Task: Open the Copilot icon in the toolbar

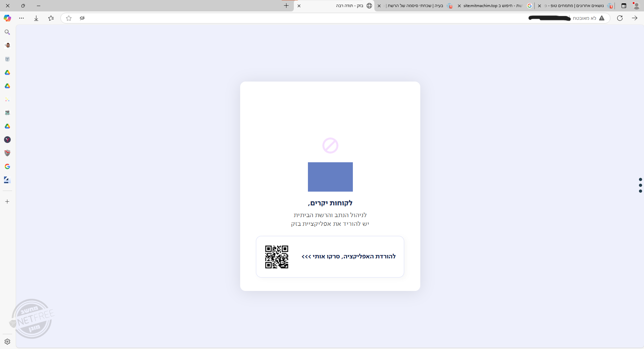Action: pos(7,18)
